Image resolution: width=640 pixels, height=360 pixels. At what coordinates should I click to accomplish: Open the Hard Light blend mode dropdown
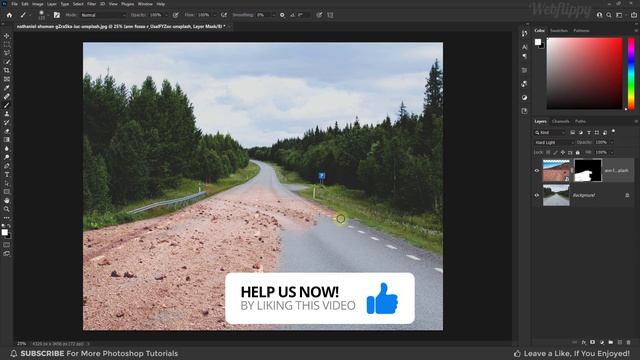click(x=554, y=142)
